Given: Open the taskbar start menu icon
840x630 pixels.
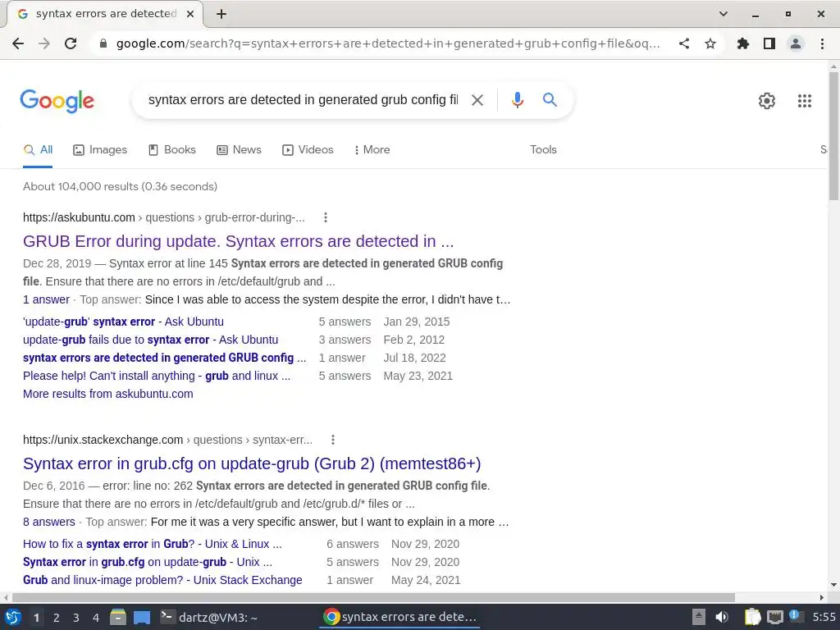Looking at the screenshot, I should coord(13,618).
